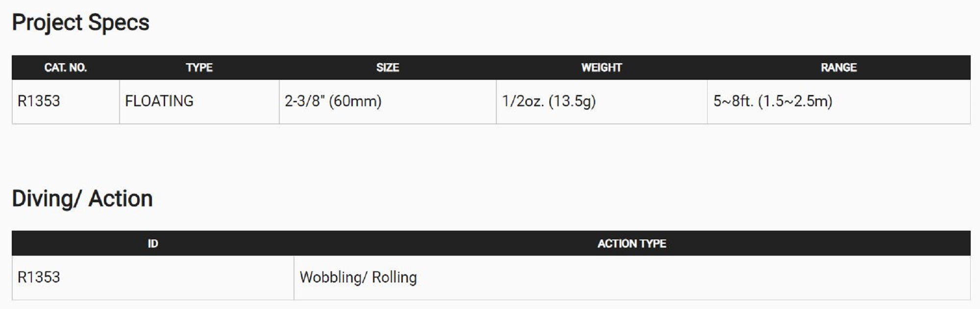This screenshot has width=980, height=309.
Task: Select the SIZE column header
Action: (387, 68)
